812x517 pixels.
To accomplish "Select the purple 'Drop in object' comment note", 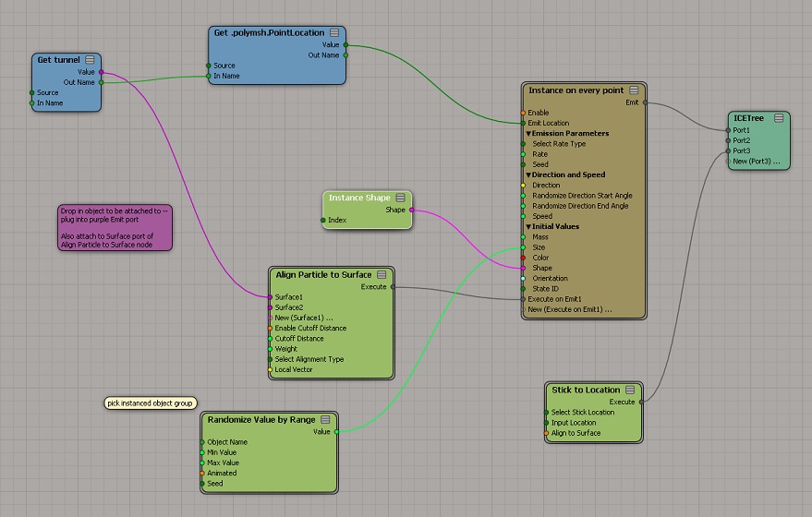I will pyautogui.click(x=115, y=228).
